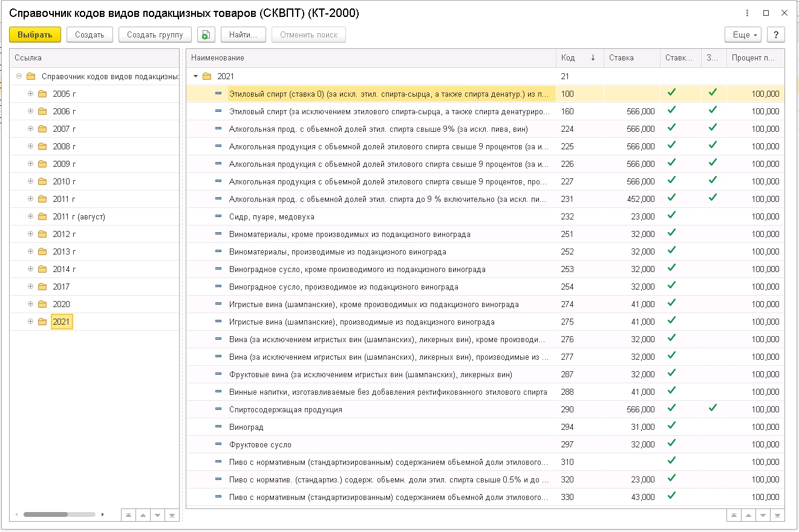
Task: Click the right scroll arrow of tree scrollbar
Action: pos(102,514)
